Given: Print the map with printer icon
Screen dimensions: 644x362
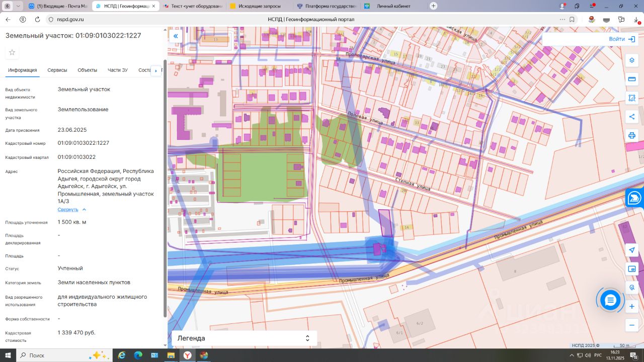Looking at the screenshot, I should [x=632, y=135].
